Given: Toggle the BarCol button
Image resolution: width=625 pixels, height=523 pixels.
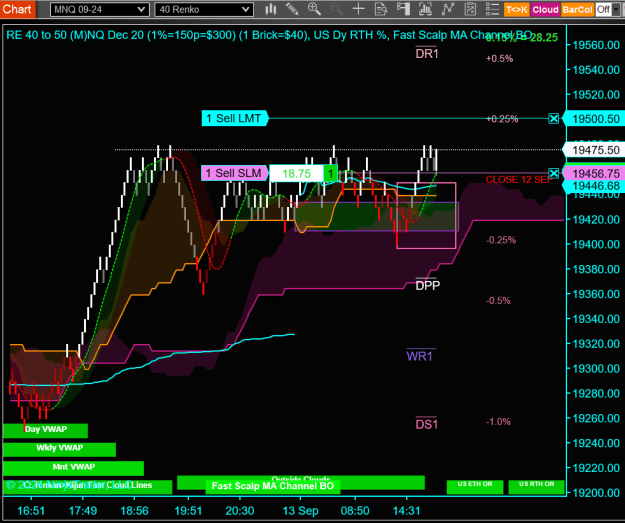Looking at the screenshot, I should (577, 10).
